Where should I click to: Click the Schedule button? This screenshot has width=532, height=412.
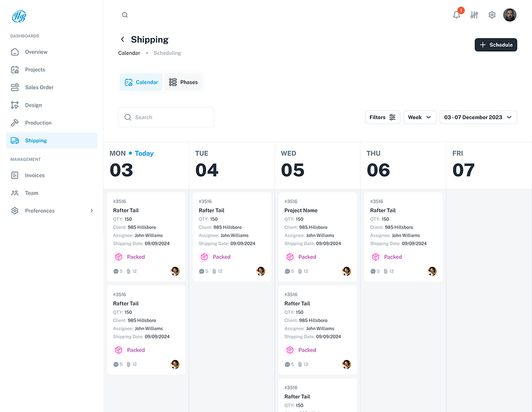pyautogui.click(x=496, y=45)
